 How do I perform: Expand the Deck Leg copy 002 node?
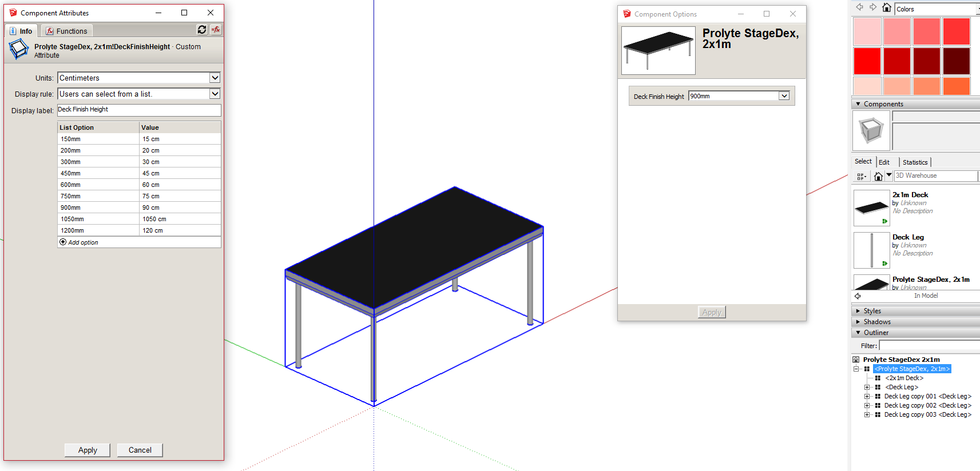867,405
